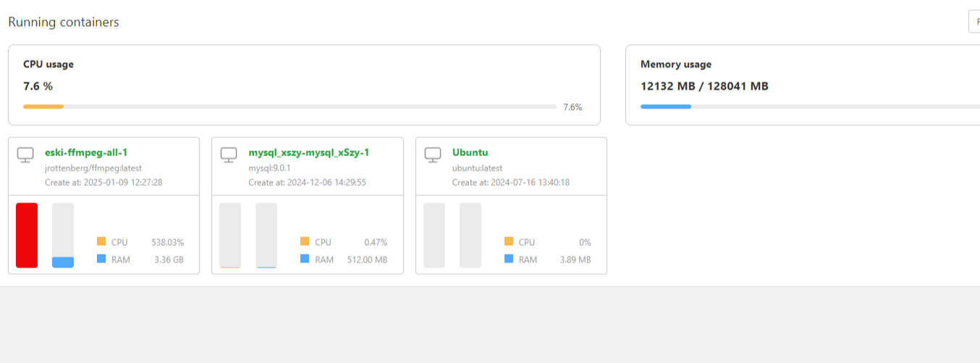Click the mysql_xszy-mysql_xSzy-1 monitor icon
The image size is (980, 363).
pyautogui.click(x=229, y=155)
